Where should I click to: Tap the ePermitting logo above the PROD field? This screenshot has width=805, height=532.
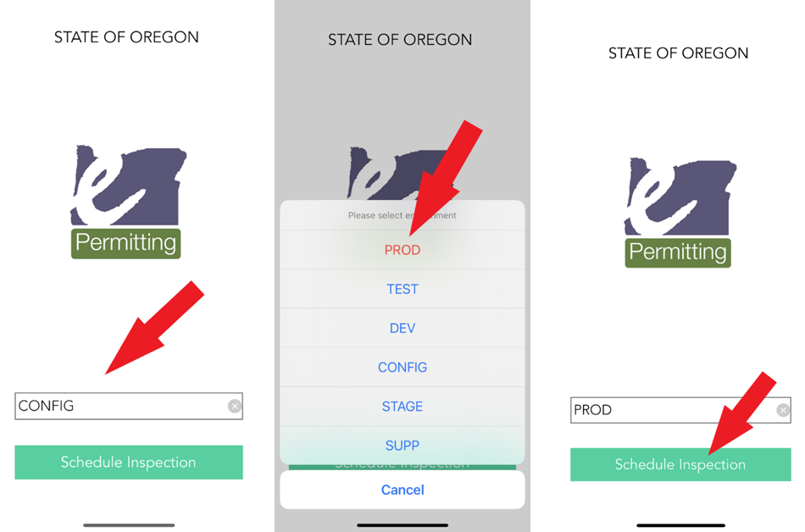(x=678, y=212)
